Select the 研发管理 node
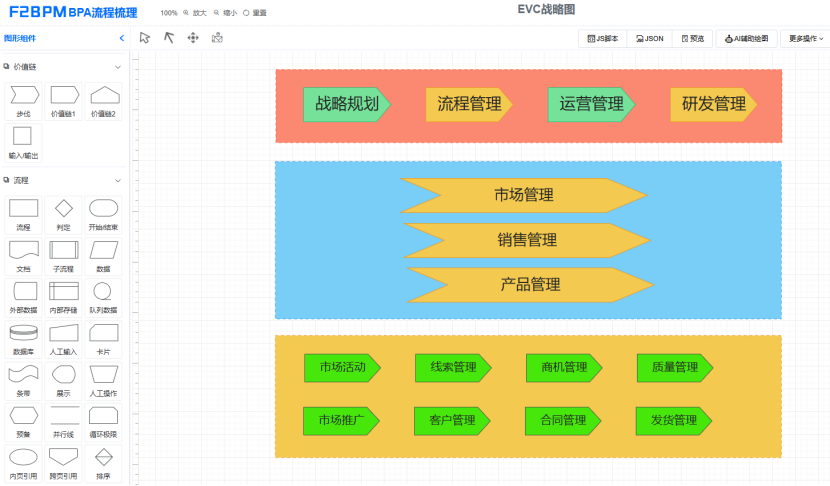 point(714,104)
